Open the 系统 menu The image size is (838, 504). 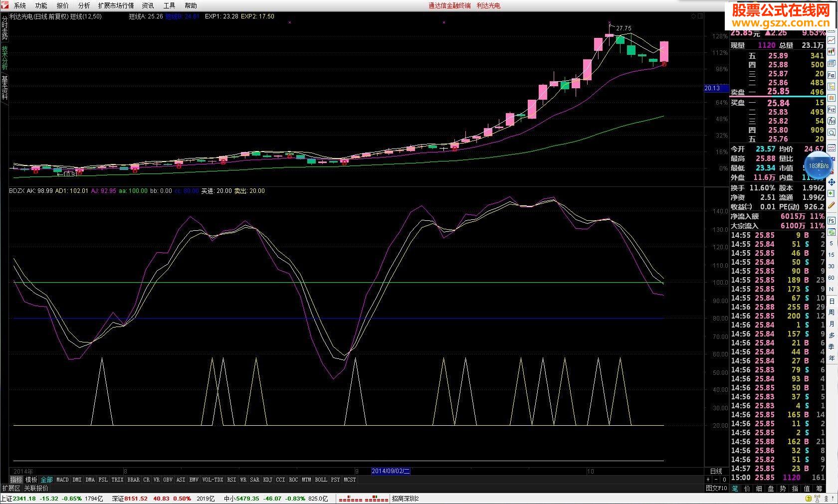tap(20, 5)
